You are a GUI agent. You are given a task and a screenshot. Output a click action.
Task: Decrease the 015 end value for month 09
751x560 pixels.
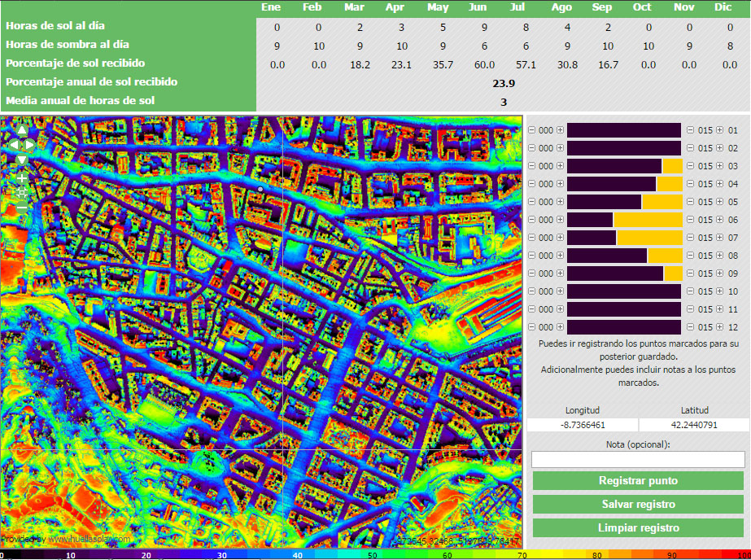pos(691,273)
